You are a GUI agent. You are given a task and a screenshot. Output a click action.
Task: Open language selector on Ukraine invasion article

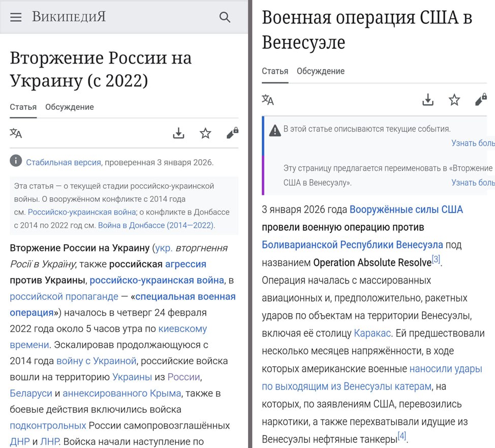tap(16, 134)
